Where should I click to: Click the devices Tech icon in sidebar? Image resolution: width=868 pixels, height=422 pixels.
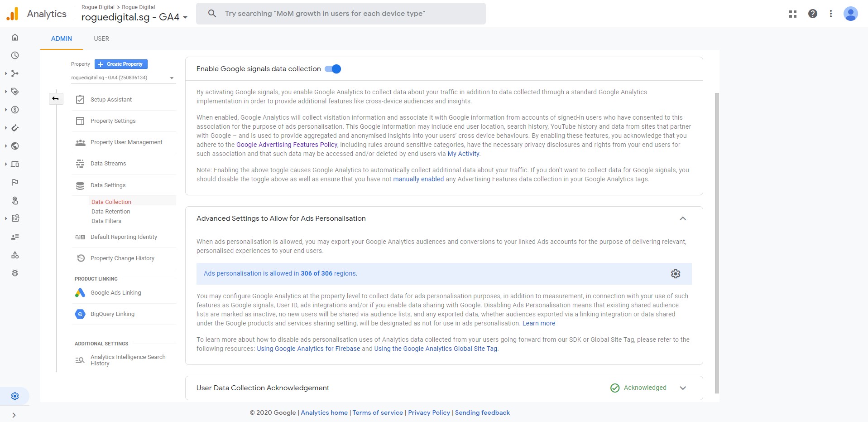[x=15, y=164]
